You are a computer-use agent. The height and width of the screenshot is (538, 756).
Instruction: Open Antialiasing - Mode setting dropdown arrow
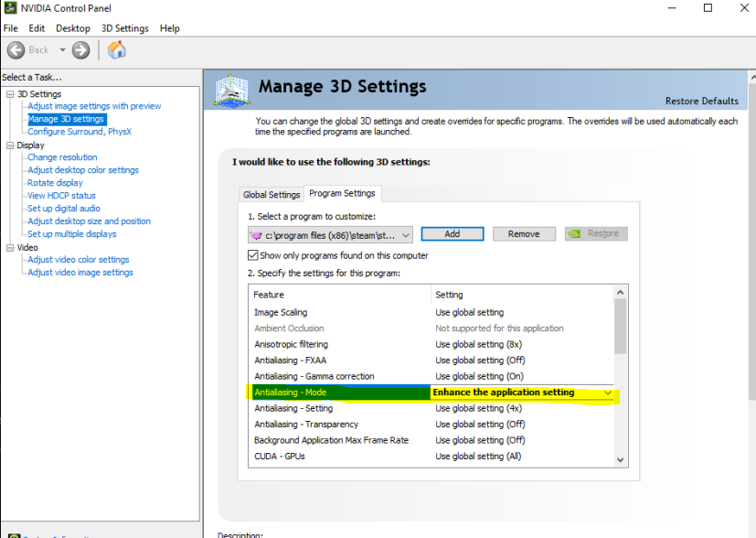pos(608,393)
